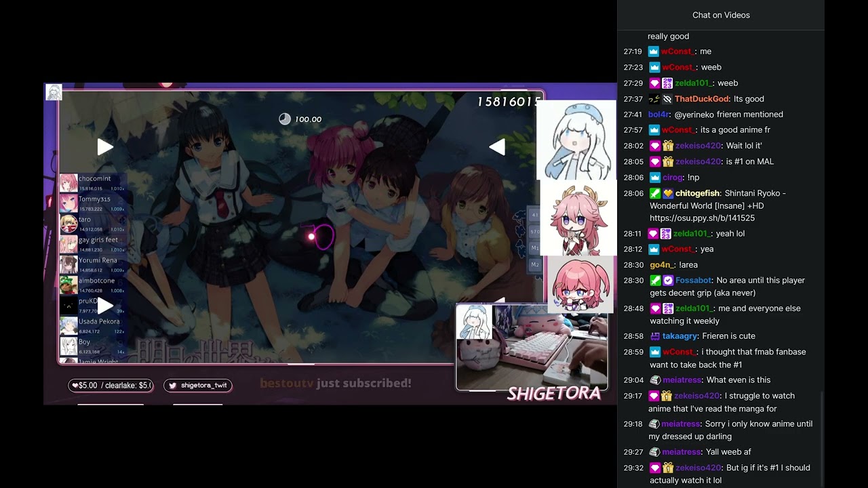Click the badge on the 29:04 meiatress message
Screen dimensions: 868x488
point(654,380)
